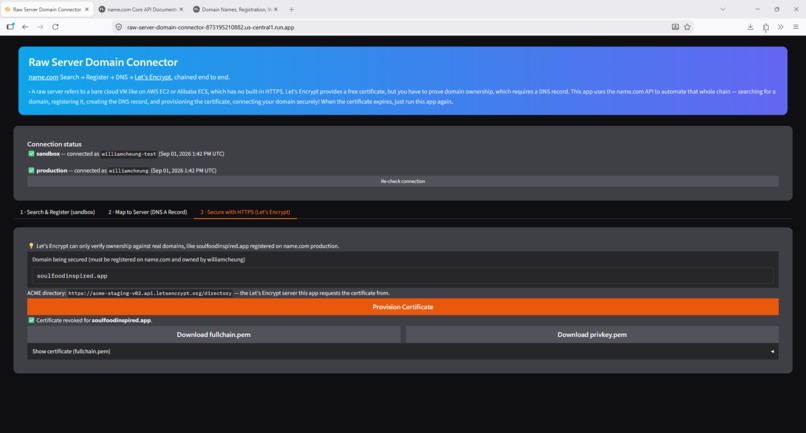
Task: Go forward with the forward arrow
Action: pyautogui.click(x=40, y=27)
